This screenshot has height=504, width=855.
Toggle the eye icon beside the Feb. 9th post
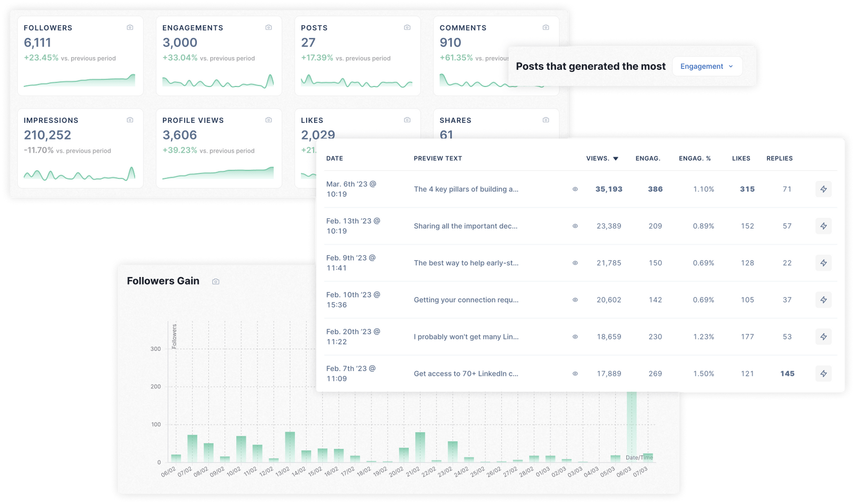[x=574, y=263]
